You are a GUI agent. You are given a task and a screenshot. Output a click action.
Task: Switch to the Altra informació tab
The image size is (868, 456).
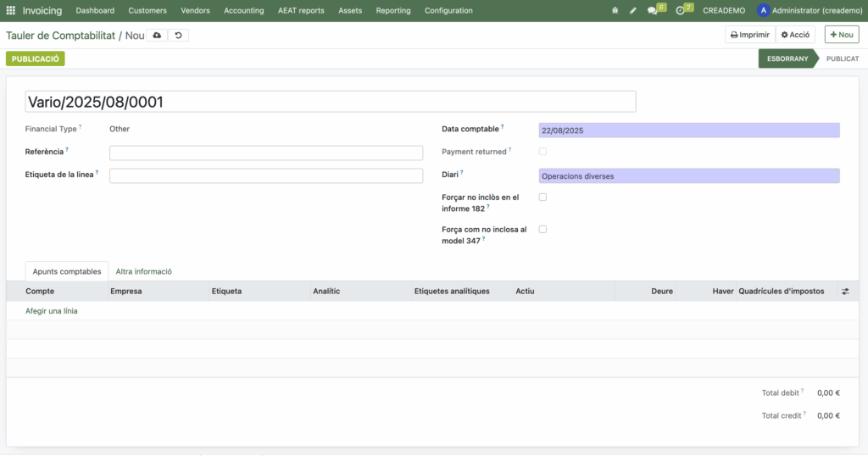click(144, 271)
